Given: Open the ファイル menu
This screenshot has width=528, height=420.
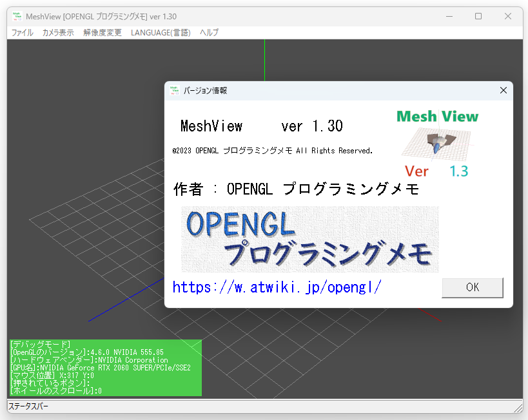Looking at the screenshot, I should coord(22,33).
